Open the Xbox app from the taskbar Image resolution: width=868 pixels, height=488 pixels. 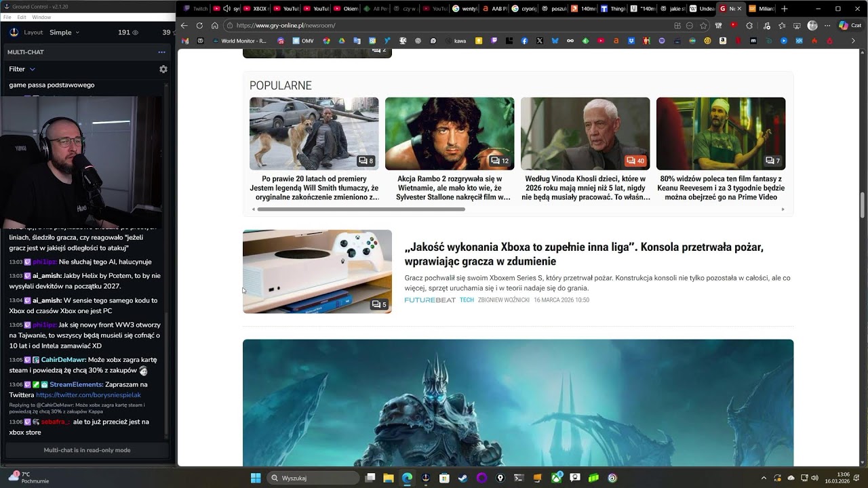tap(556, 478)
